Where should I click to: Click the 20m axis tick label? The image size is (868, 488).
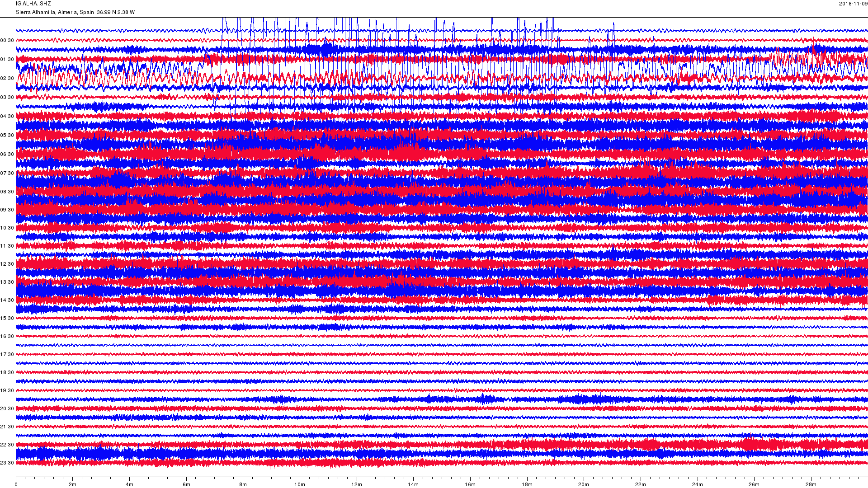(x=584, y=485)
